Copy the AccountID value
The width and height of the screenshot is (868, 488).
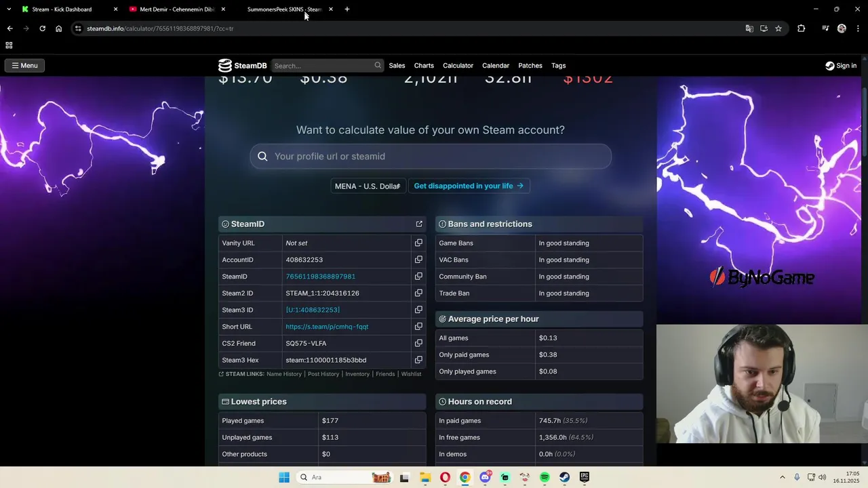pos(418,260)
